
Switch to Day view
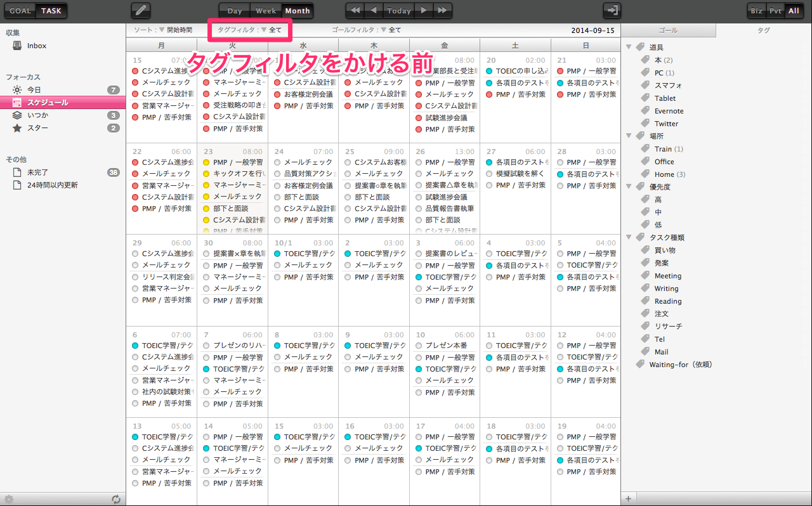[x=235, y=11]
